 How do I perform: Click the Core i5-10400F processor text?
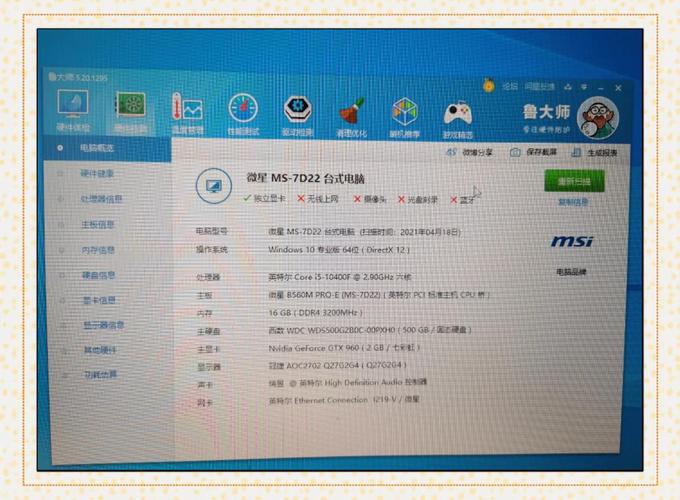coord(340,277)
